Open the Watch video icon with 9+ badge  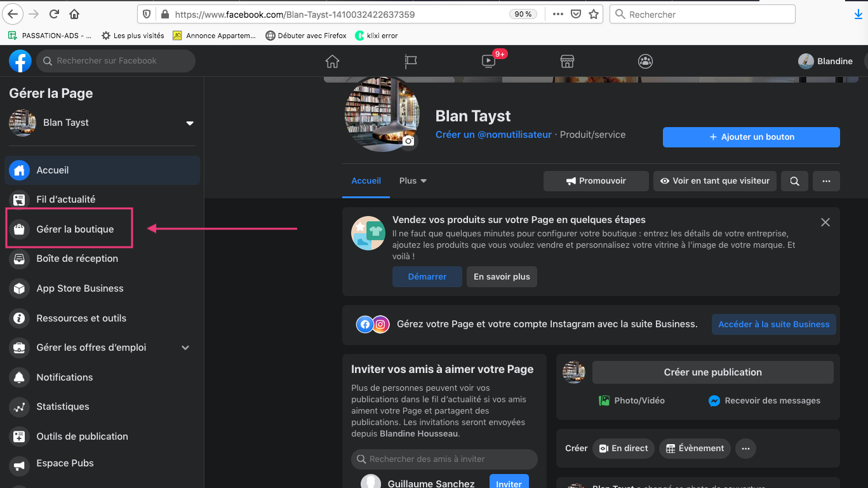point(490,60)
